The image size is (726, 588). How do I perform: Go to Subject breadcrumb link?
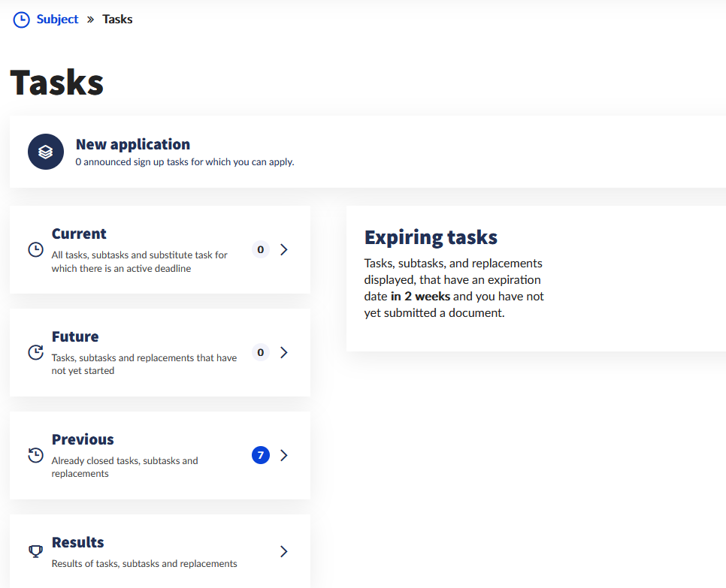(x=57, y=20)
